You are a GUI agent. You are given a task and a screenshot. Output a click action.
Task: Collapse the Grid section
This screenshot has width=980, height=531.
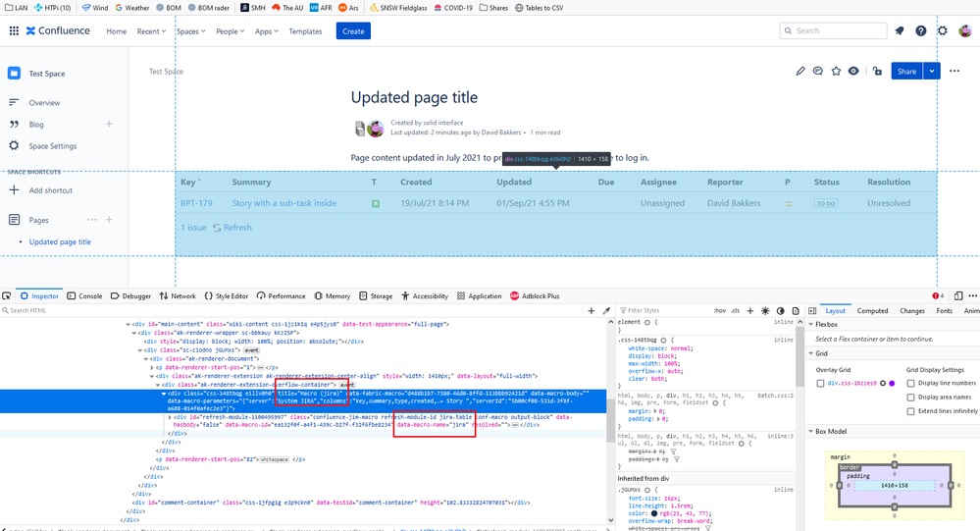[x=811, y=353]
